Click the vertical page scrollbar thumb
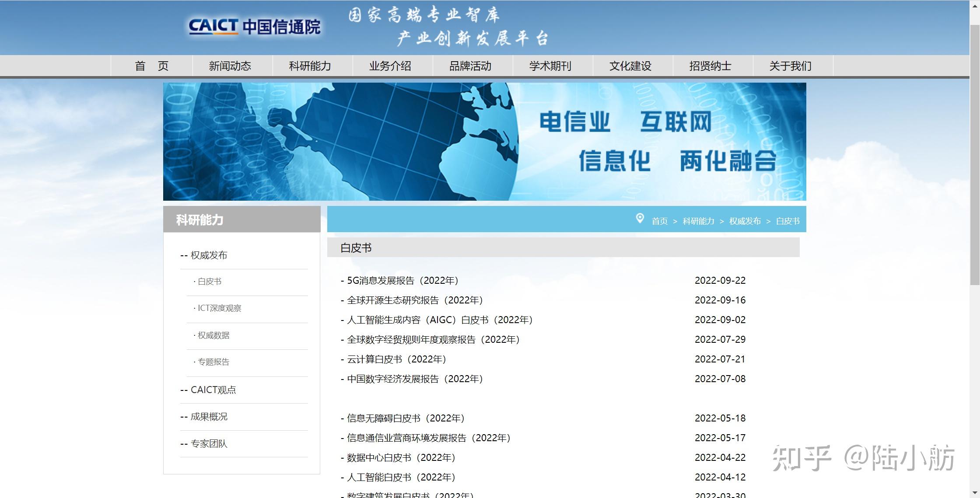The width and height of the screenshot is (980, 498). [975, 155]
